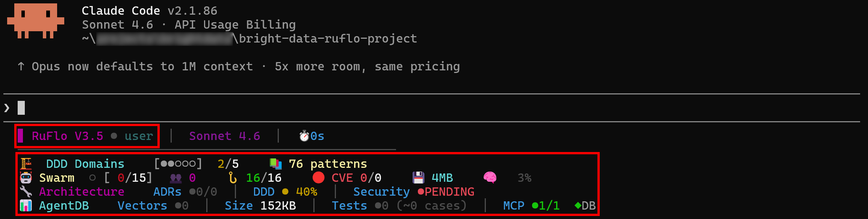This screenshot has height=219, width=868.
Task: Click the RuFlo V3.5 status label
Action: [x=68, y=136]
